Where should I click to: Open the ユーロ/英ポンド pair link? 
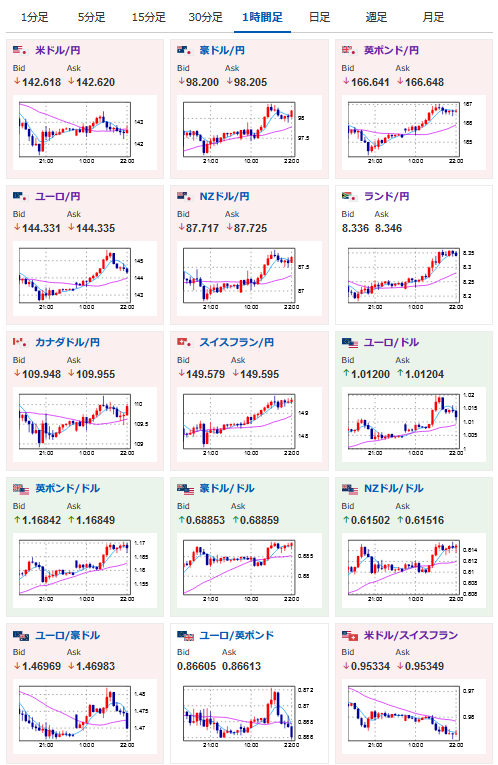(237, 635)
